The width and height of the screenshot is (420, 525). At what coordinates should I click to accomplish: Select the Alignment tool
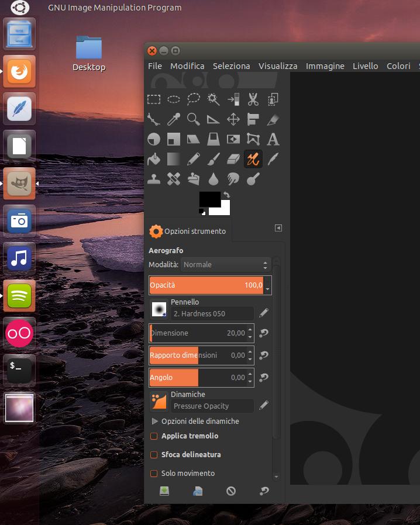(x=253, y=119)
